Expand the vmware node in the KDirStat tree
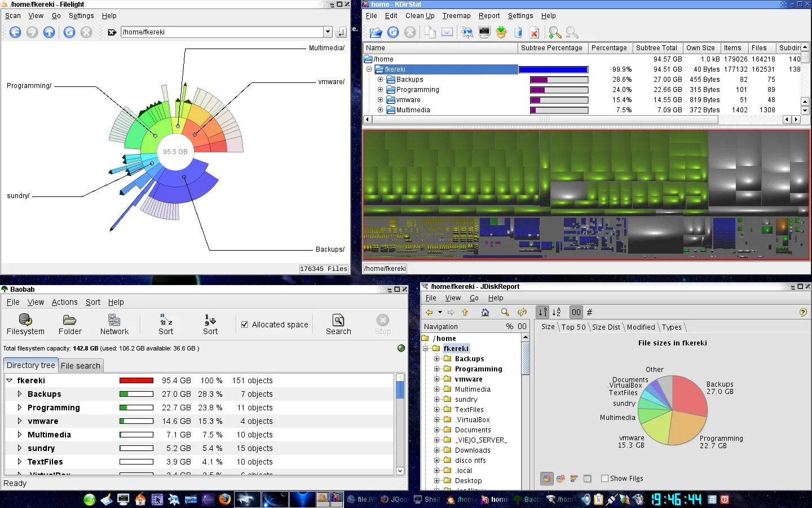812x508 pixels. tap(380, 100)
